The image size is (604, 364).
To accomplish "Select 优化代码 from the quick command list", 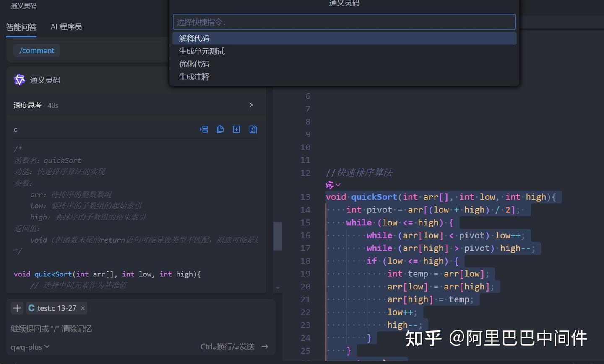I will [344, 64].
